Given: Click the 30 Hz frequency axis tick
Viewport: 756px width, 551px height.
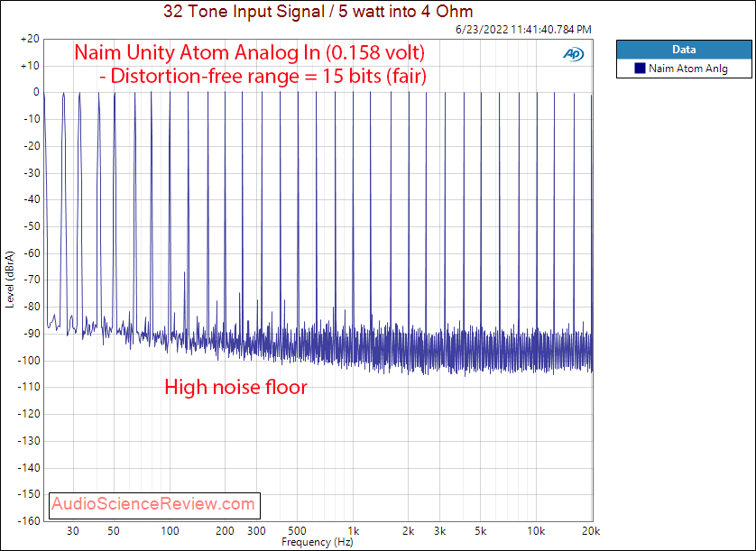Looking at the screenshot, I should point(73,531).
